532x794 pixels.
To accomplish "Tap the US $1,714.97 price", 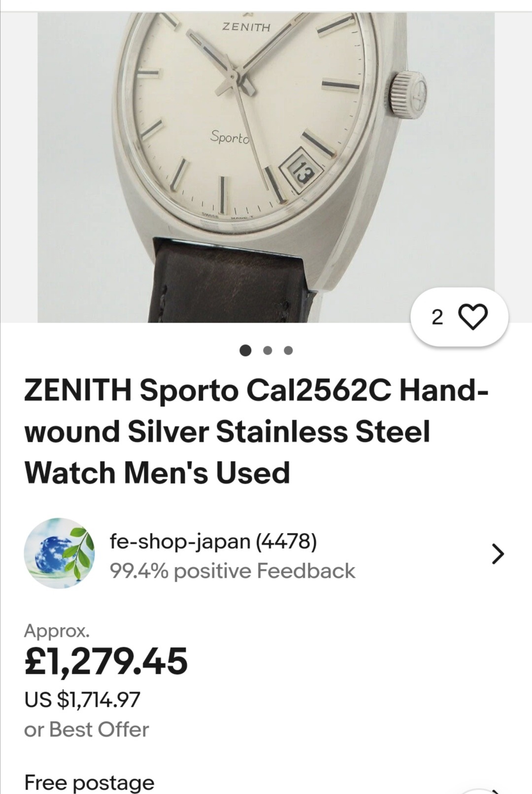I will 82,699.
